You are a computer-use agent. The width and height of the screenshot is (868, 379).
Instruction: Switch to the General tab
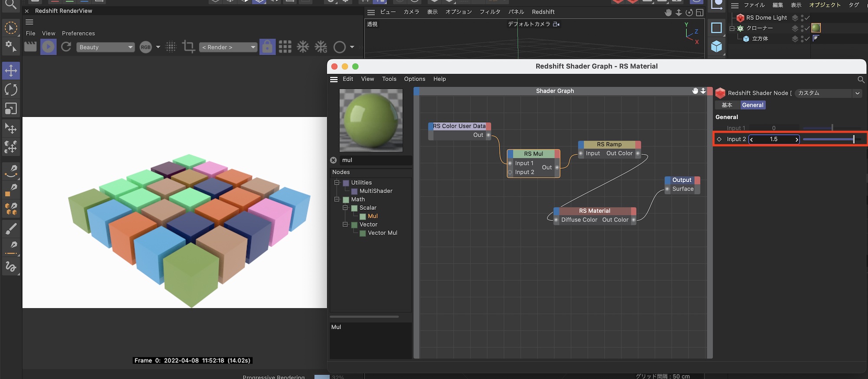point(752,105)
